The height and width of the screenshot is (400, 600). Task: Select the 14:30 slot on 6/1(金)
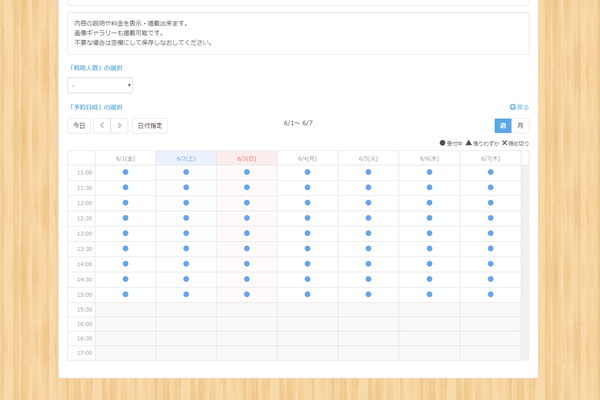[x=125, y=279]
